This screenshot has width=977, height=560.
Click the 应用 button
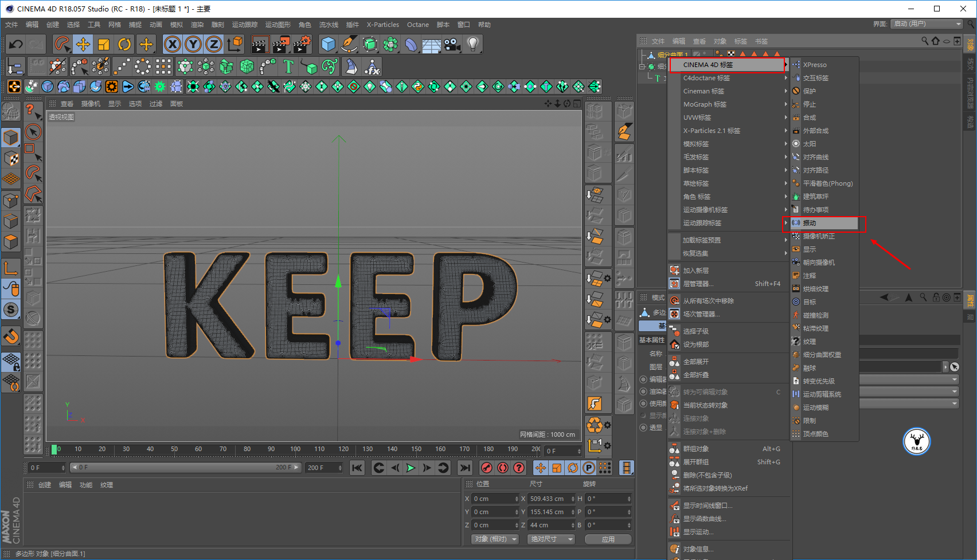point(608,539)
